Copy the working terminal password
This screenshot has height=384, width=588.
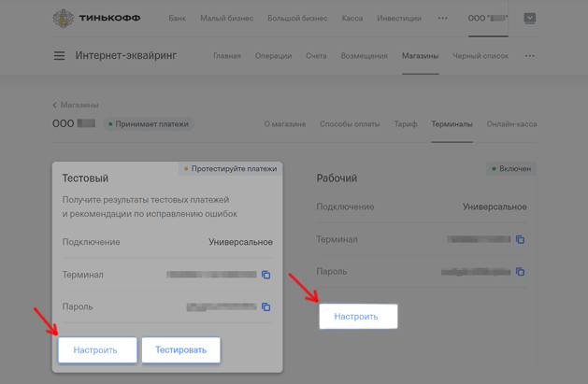(x=520, y=272)
